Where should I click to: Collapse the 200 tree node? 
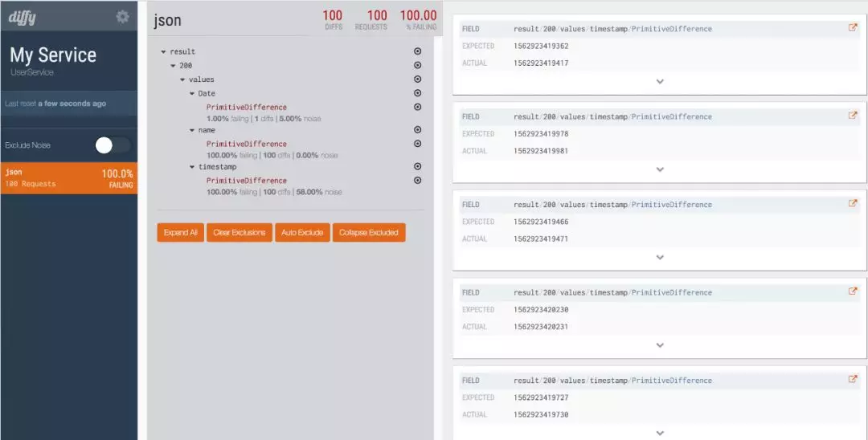coord(174,66)
